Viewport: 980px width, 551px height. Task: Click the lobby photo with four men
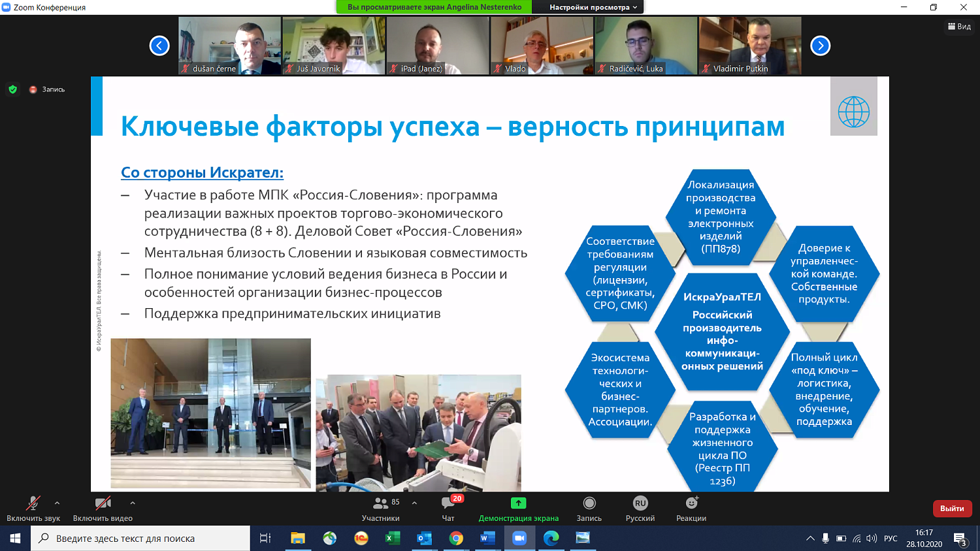coord(210,413)
